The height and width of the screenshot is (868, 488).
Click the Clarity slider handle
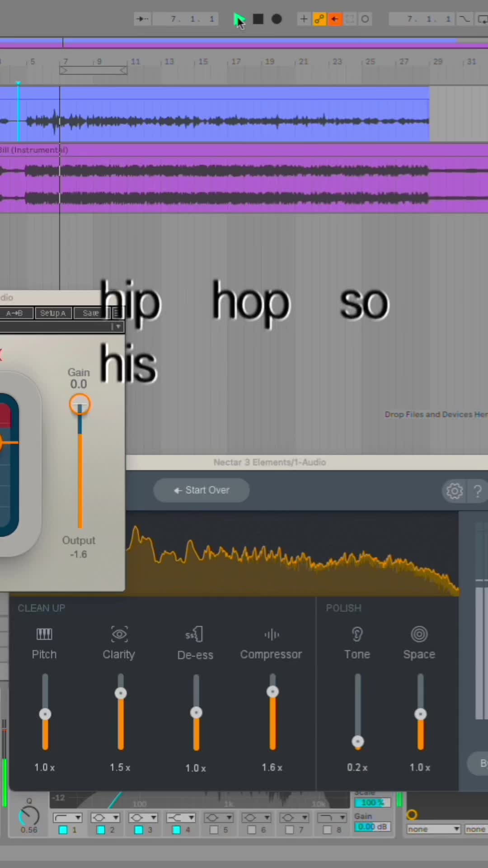[121, 693]
